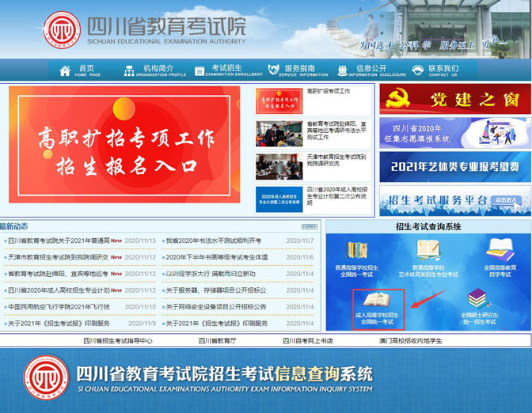Click the 天津市教育招生考试院 news photo thumbnail
This screenshot has width=532, height=413.
[x=279, y=166]
